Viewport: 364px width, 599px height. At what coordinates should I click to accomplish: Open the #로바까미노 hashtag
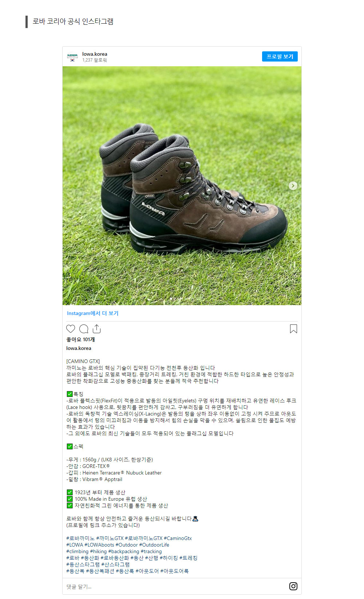click(x=80, y=538)
